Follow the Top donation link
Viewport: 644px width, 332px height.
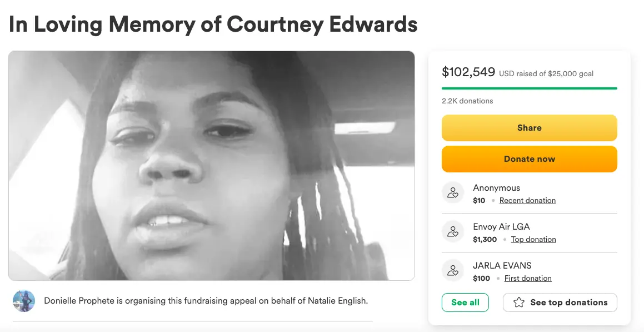coord(533,239)
